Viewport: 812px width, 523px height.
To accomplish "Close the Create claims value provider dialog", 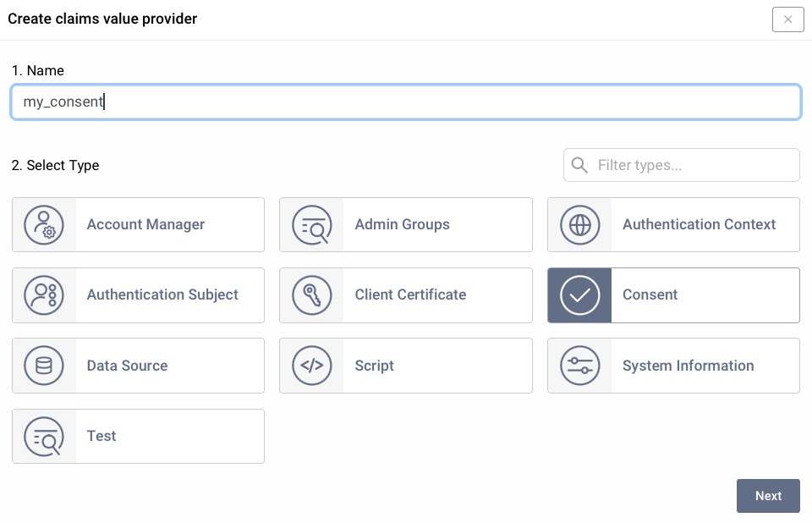I will click(x=787, y=19).
